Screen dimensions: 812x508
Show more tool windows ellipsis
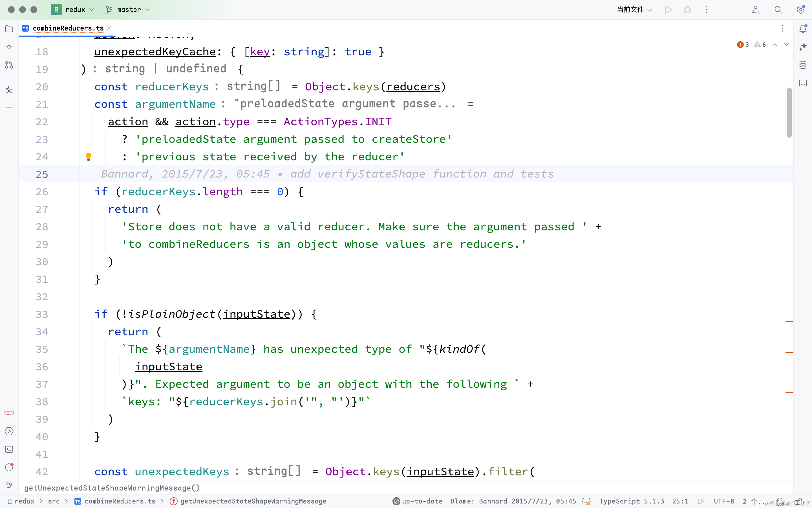9,107
